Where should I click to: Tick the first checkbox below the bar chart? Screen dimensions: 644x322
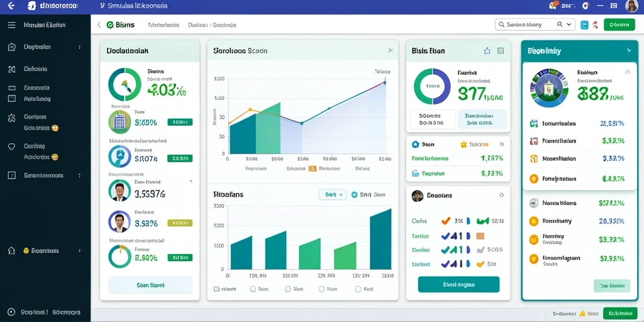coord(217,289)
